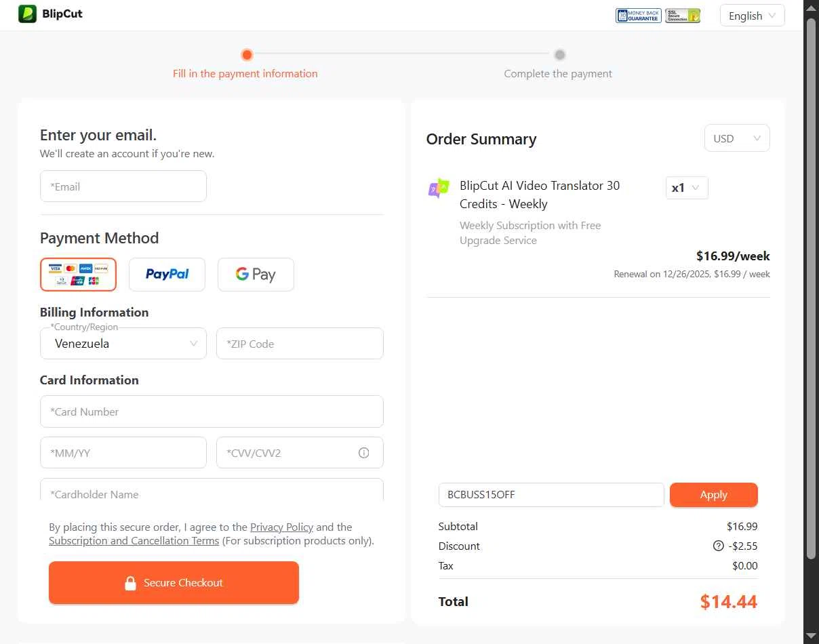
Task: Click the CVV help info icon
Action: click(x=364, y=453)
